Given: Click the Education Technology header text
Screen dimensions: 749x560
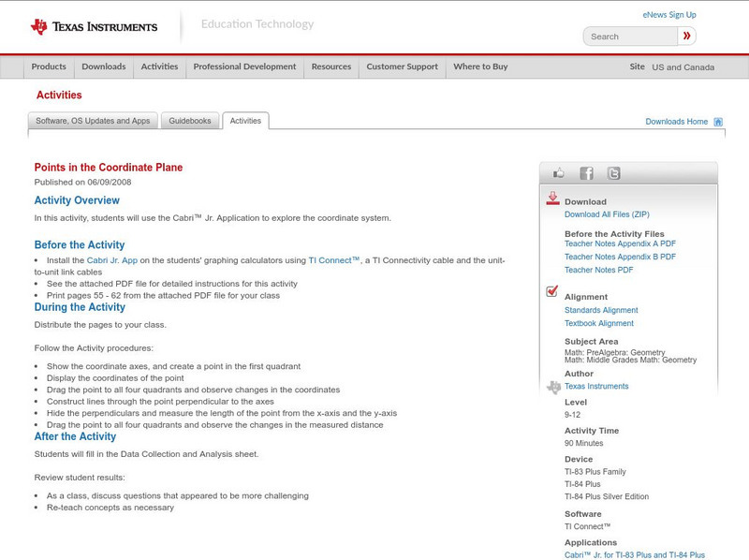Looking at the screenshot, I should pos(257,24).
